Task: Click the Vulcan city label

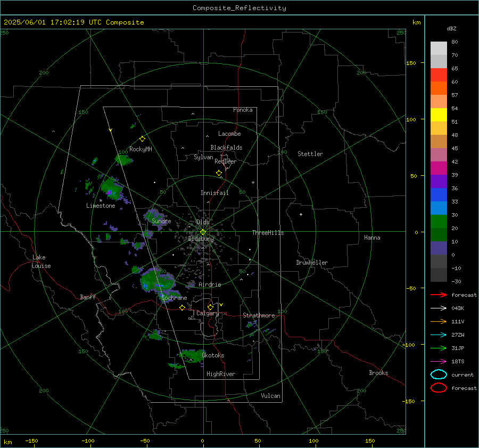Action: [270, 396]
